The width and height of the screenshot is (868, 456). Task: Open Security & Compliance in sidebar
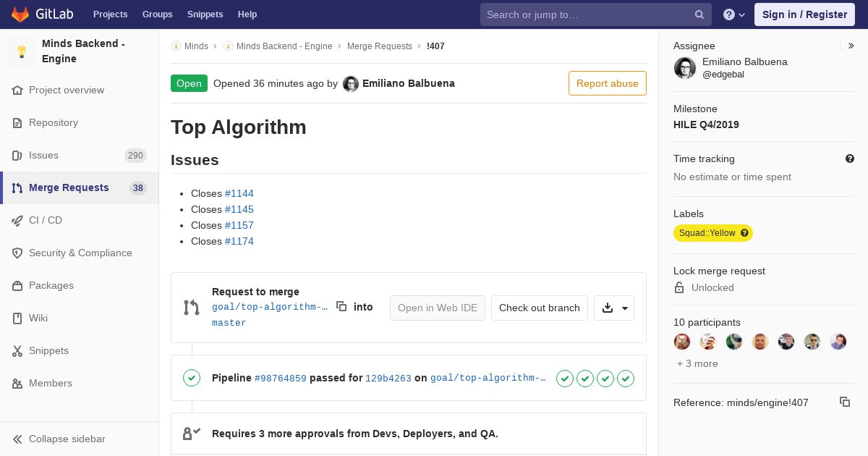tap(80, 253)
